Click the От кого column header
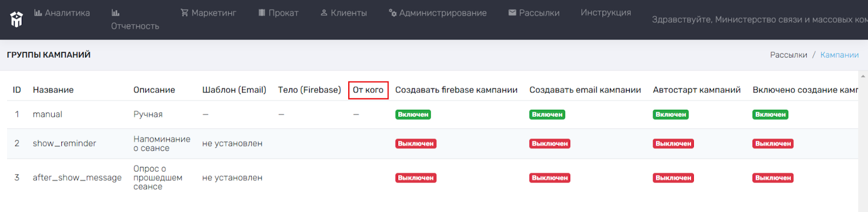This screenshot has height=212, width=868. [368, 90]
